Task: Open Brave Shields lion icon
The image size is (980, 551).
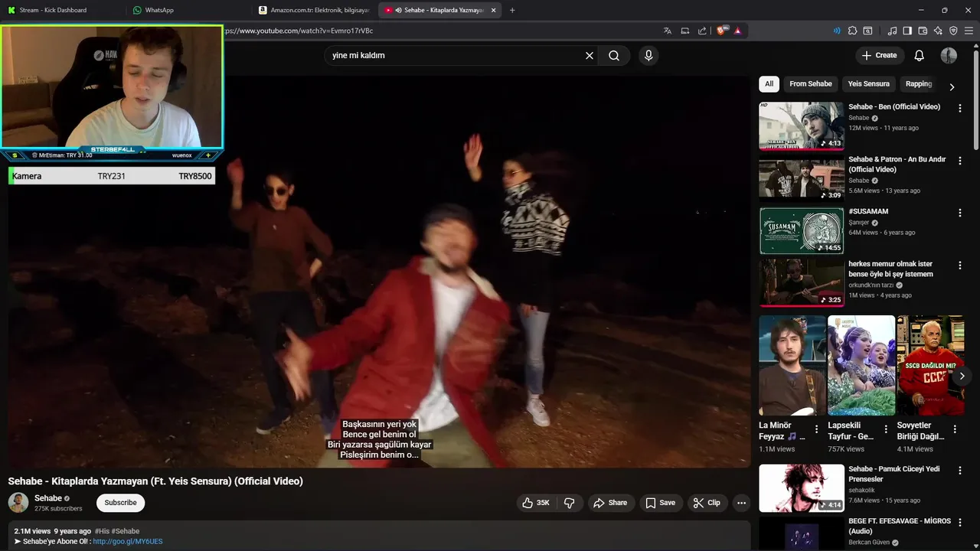Action: pyautogui.click(x=722, y=31)
